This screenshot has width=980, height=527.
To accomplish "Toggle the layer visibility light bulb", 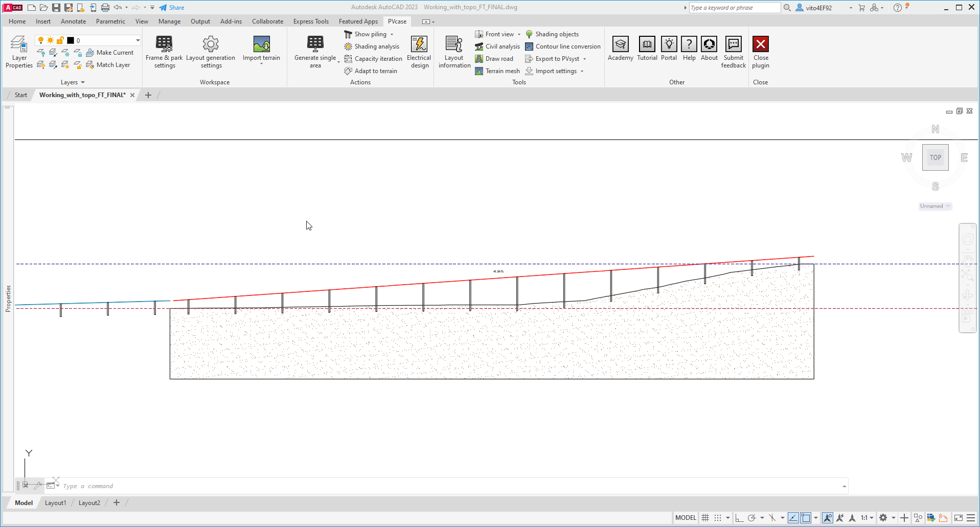I will [x=40, y=40].
